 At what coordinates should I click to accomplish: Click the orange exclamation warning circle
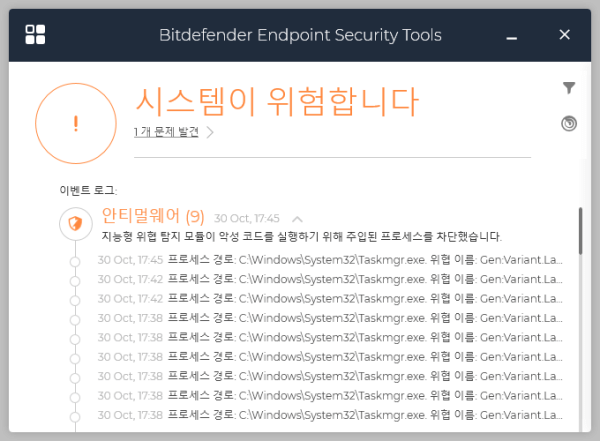(x=75, y=124)
